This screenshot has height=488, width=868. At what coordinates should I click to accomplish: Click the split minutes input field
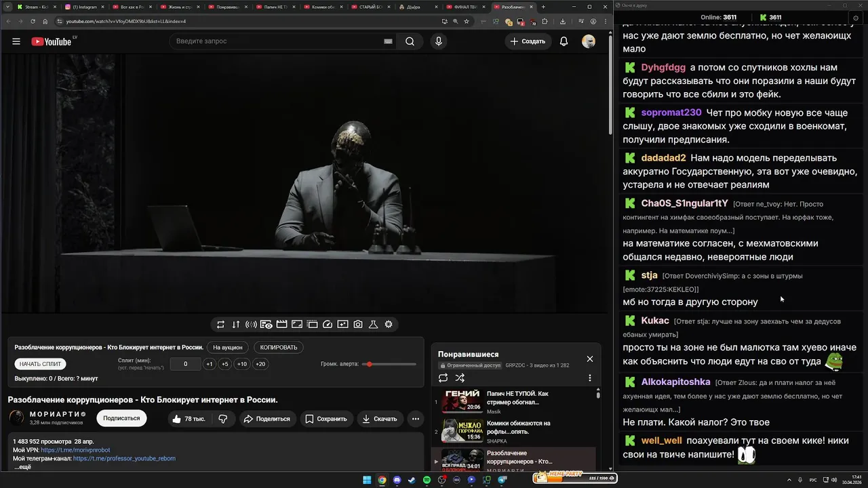185,364
